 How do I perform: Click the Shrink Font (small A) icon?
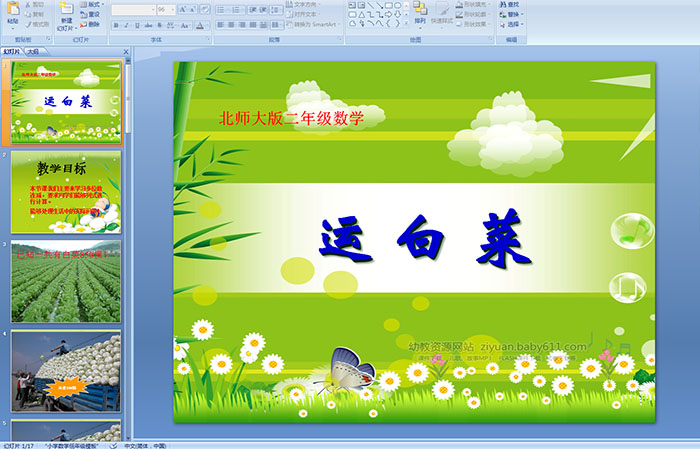click(193, 9)
